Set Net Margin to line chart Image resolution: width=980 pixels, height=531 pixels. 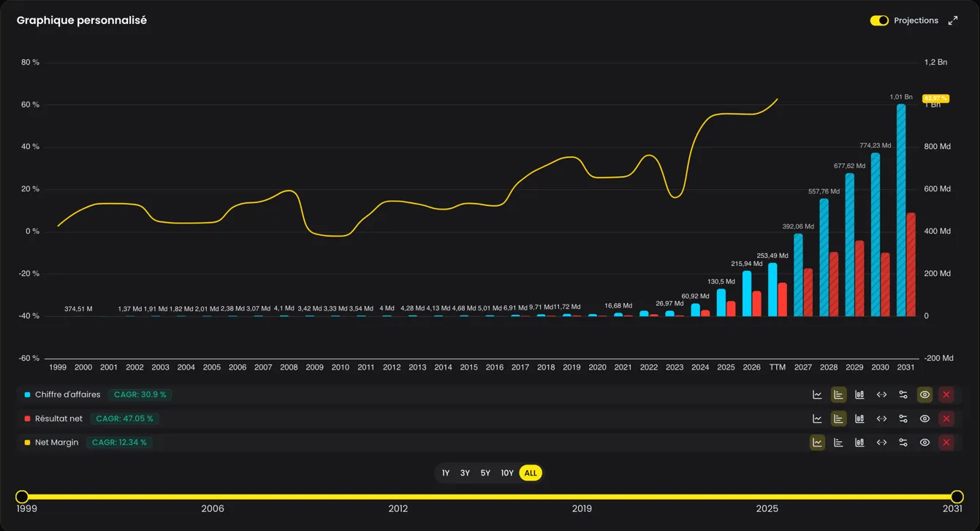(817, 442)
